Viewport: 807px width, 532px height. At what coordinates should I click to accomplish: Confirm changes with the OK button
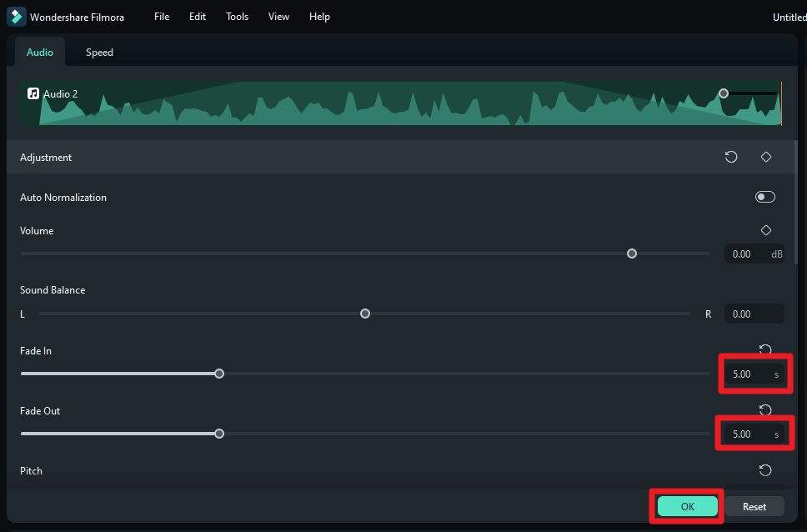[x=688, y=506]
